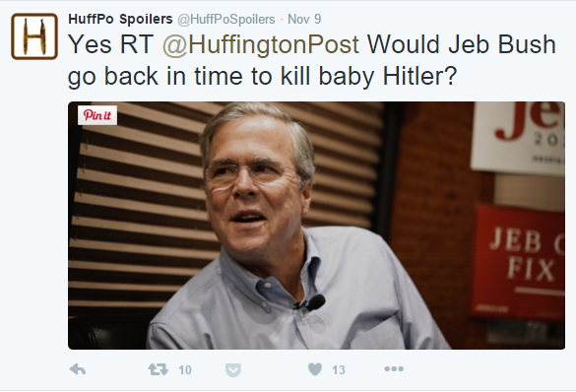Open the HuffPo Spoilers display name

[120, 19]
